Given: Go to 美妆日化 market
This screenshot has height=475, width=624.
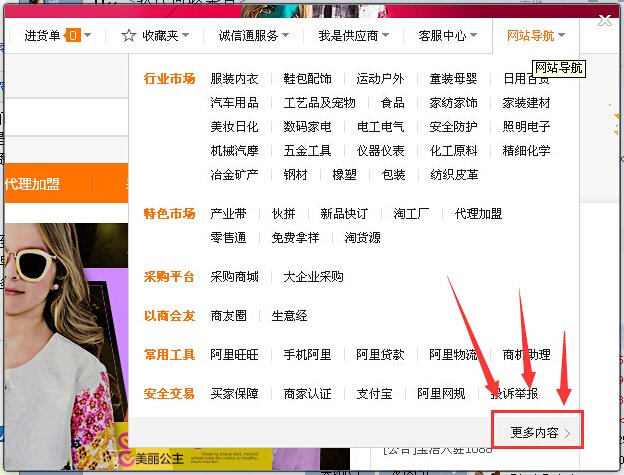Looking at the screenshot, I should tap(234, 127).
